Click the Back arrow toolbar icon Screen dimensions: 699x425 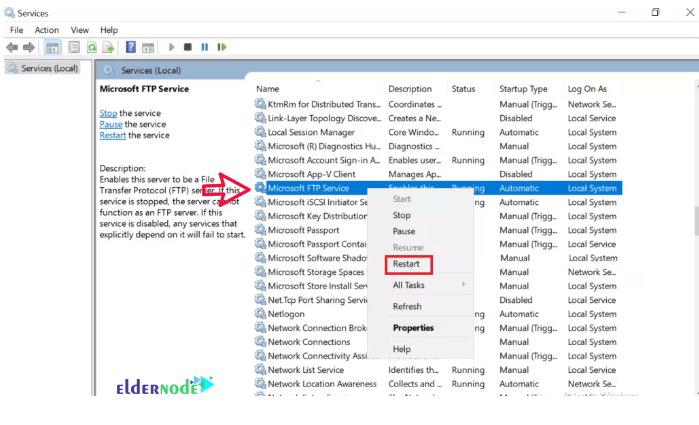[x=12, y=47]
